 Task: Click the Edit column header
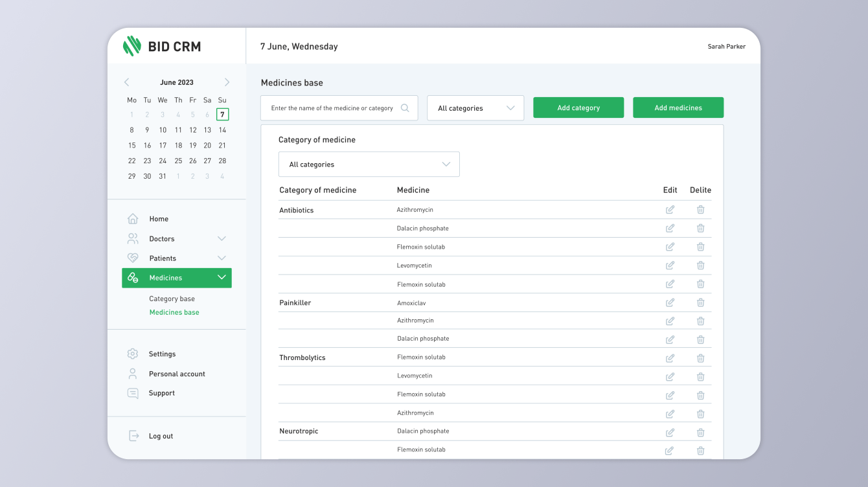[x=670, y=190]
